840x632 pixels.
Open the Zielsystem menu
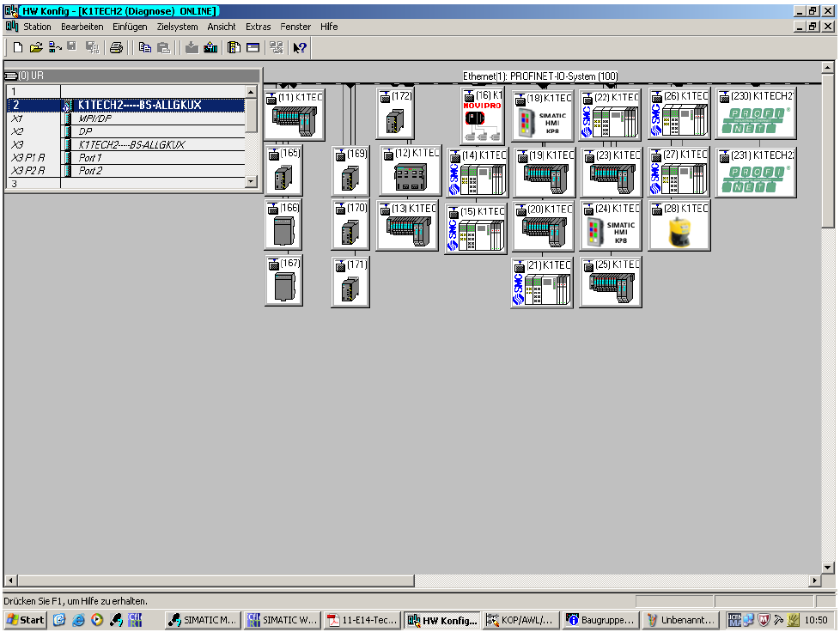pos(177,27)
